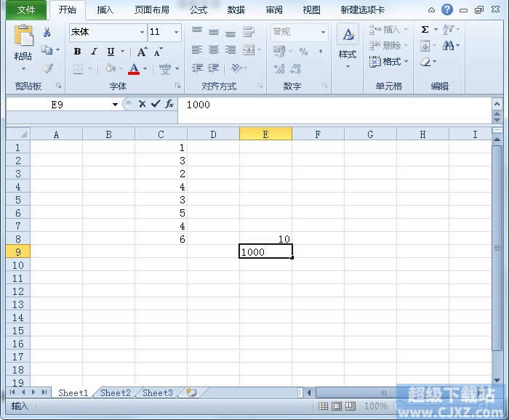Click the Format Painter brush icon

tap(48, 68)
